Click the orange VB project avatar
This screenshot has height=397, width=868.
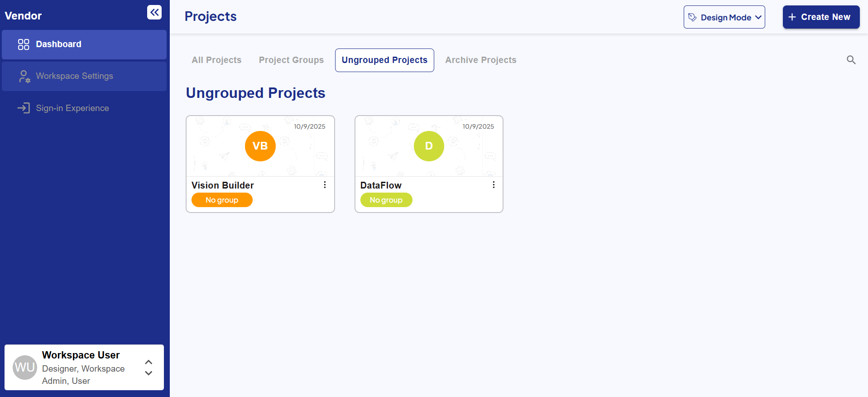(x=260, y=146)
